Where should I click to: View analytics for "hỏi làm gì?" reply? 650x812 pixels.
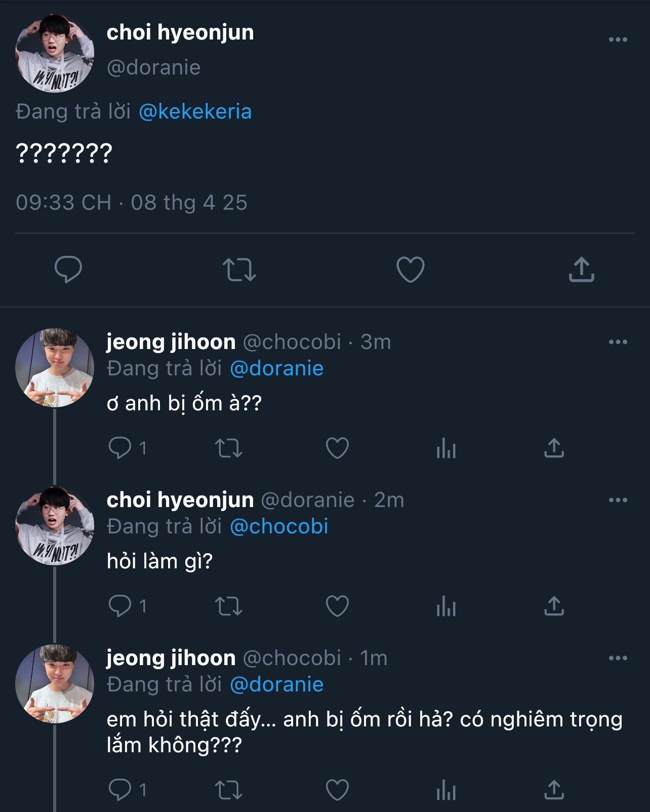446,606
